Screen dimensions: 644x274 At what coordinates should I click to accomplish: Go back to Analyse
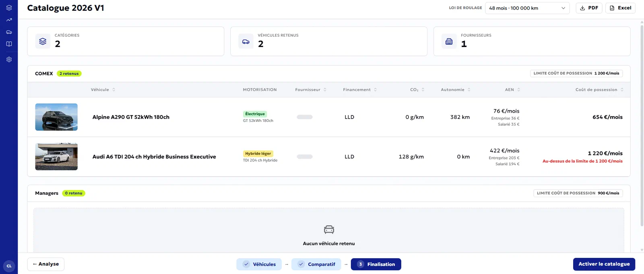tap(46, 264)
